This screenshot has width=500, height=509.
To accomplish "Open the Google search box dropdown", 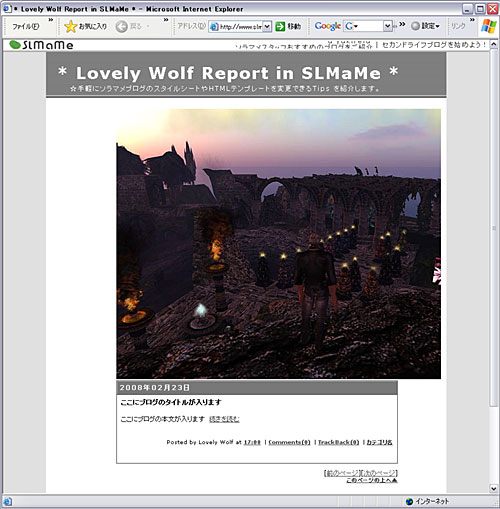I will (387, 26).
